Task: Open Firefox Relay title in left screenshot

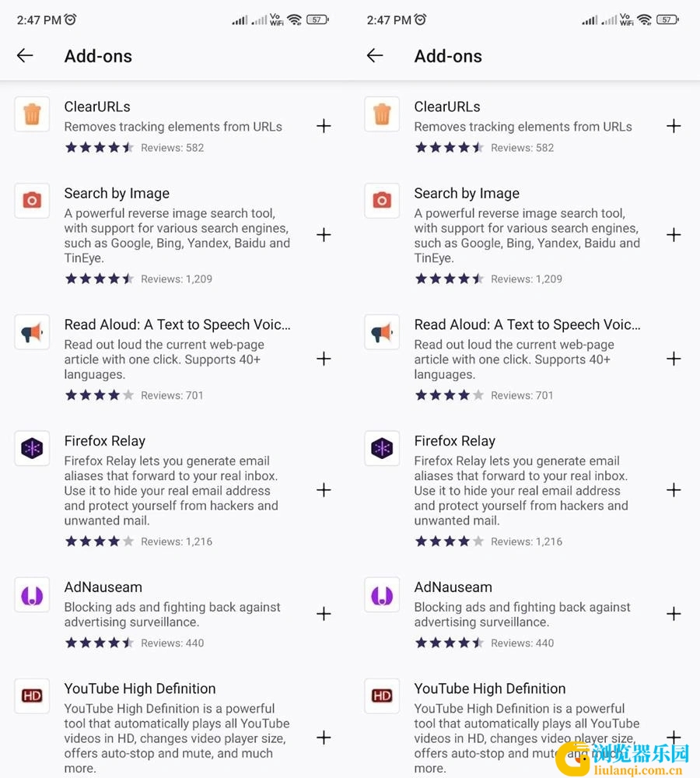Action: point(105,441)
